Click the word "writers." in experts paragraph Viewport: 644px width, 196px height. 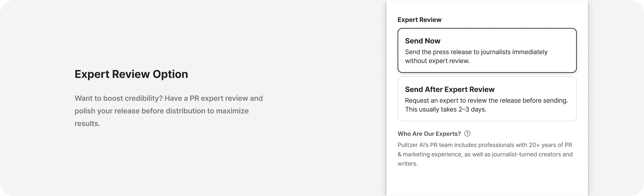pyautogui.click(x=407, y=164)
